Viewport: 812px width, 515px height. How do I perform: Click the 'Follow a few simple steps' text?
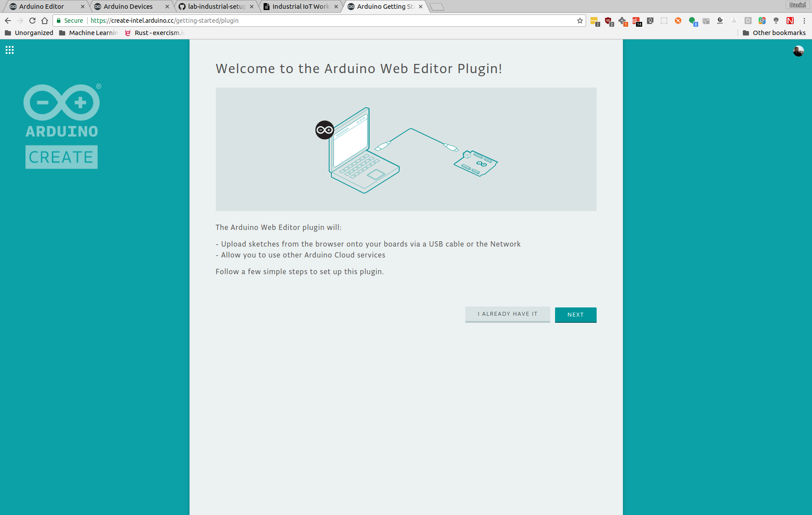(300, 272)
